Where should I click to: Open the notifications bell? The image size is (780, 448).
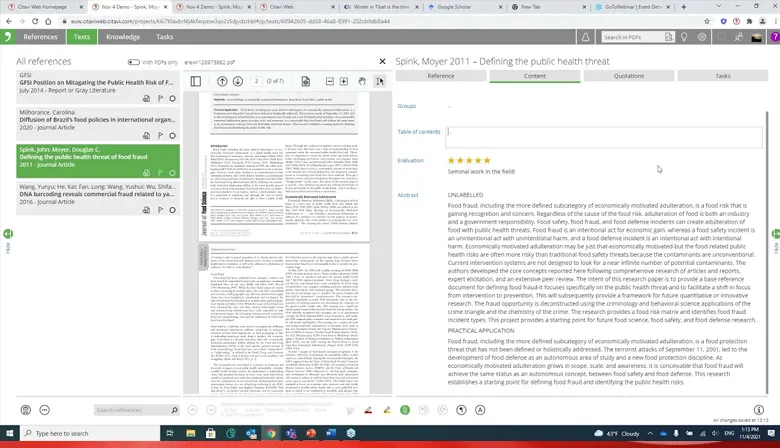585,37
